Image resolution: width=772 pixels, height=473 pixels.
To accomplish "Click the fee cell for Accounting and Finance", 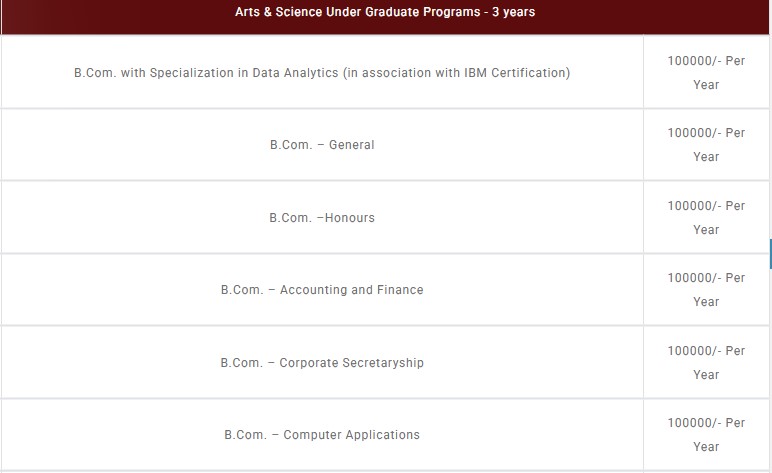I will 706,290.
